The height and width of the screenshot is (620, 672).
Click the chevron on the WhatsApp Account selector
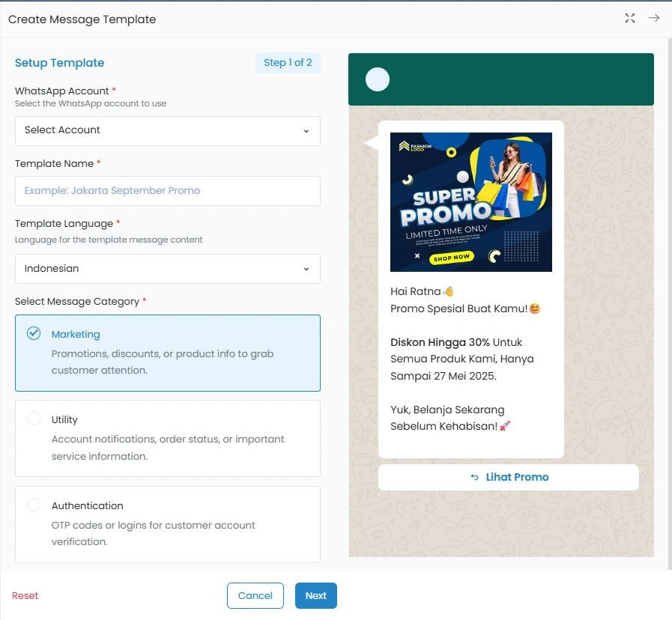point(306,131)
